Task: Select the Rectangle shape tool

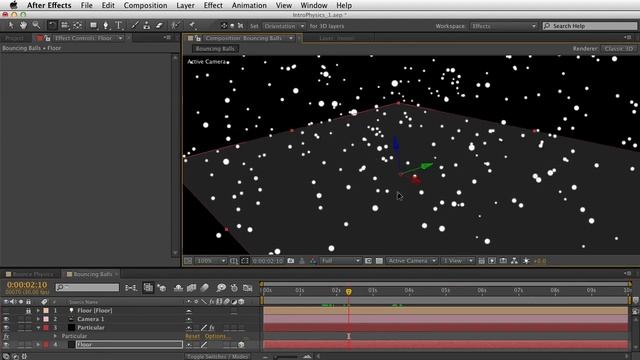Action: [93, 25]
